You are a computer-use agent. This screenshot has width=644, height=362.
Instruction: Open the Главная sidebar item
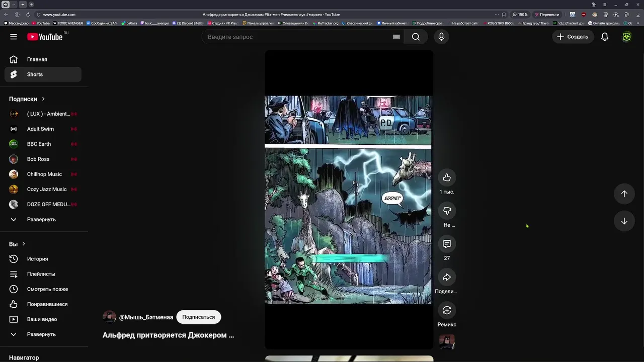tap(43, 59)
